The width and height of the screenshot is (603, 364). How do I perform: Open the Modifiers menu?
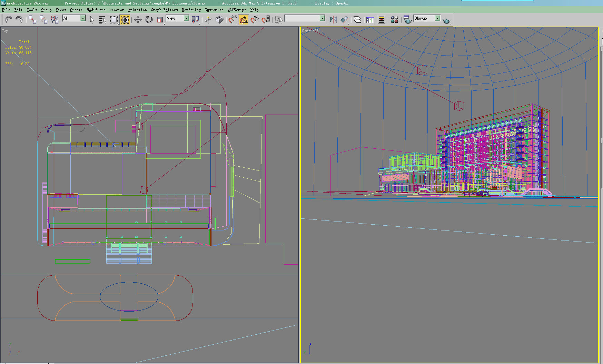tap(96, 10)
